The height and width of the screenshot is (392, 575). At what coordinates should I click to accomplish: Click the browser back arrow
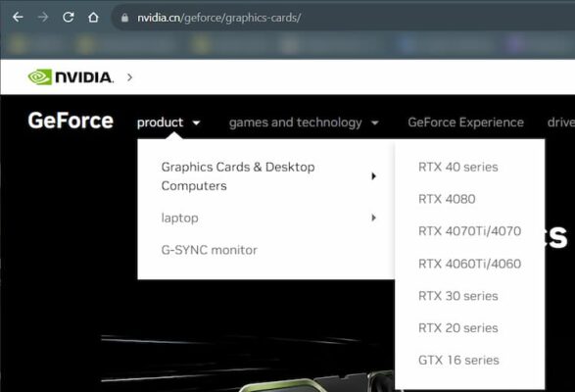pos(18,17)
